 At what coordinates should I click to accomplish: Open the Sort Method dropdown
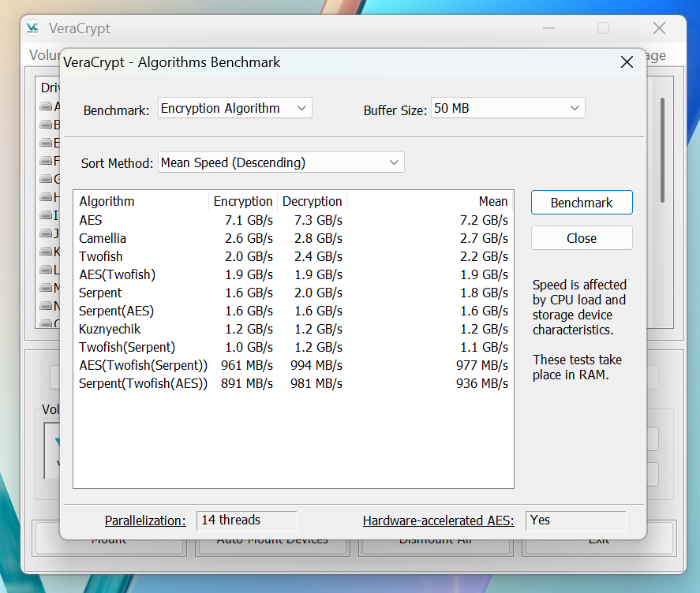[281, 162]
